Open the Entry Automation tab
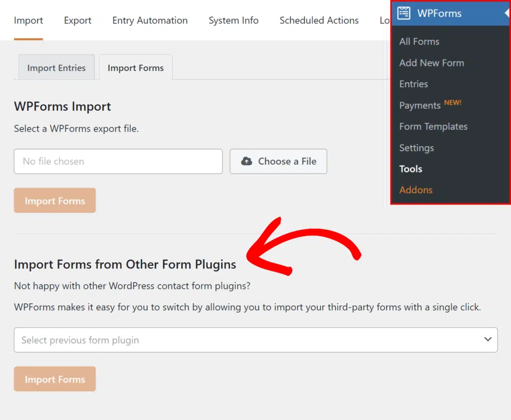This screenshot has height=420, width=511. pyautogui.click(x=150, y=20)
